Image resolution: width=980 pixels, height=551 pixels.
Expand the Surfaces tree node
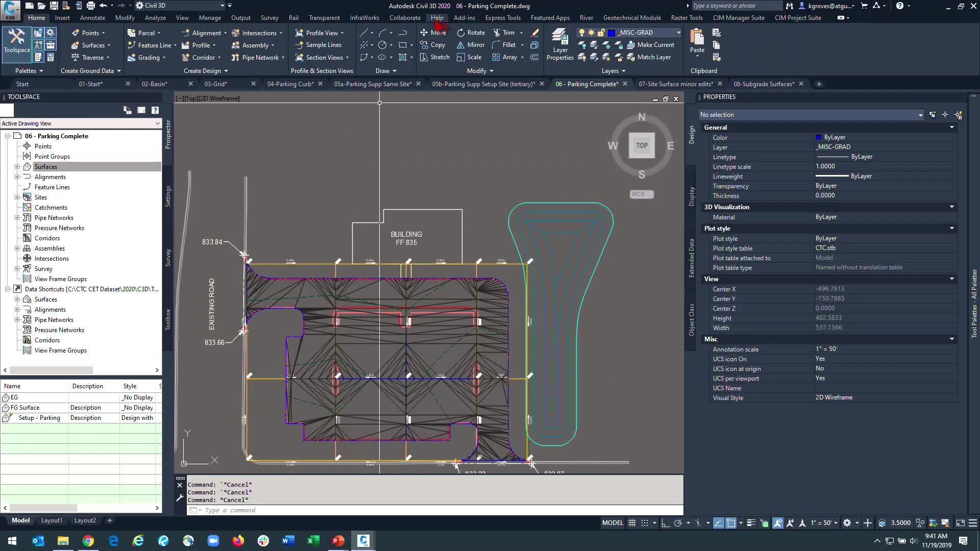(x=17, y=167)
